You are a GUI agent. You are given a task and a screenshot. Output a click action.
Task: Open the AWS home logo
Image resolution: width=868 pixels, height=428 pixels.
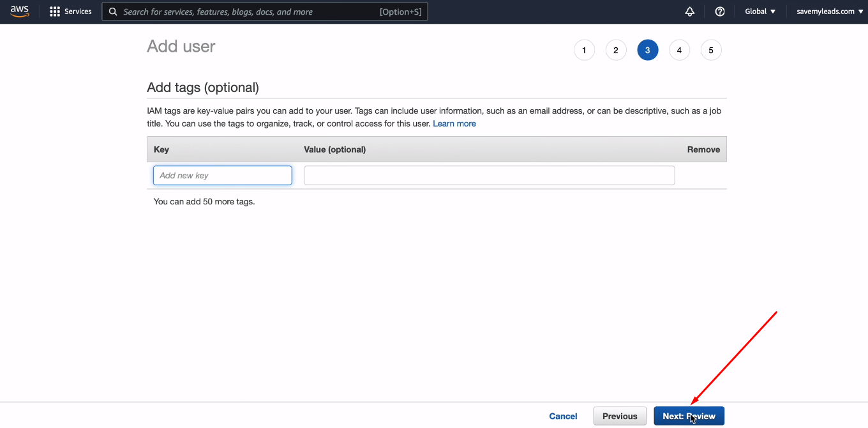(x=20, y=11)
